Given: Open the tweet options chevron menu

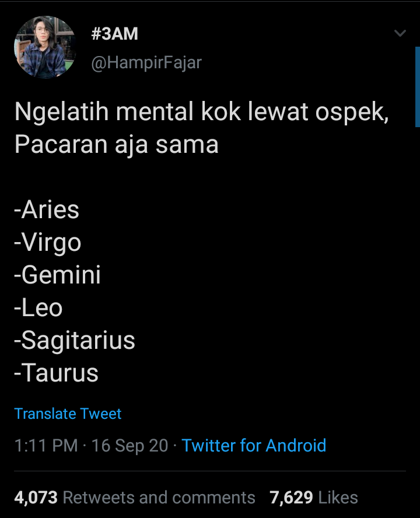Looking at the screenshot, I should tap(400, 34).
